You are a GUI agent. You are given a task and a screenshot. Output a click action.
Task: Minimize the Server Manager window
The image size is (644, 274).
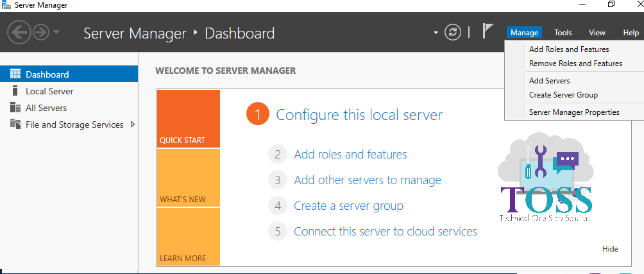pyautogui.click(x=582, y=4)
